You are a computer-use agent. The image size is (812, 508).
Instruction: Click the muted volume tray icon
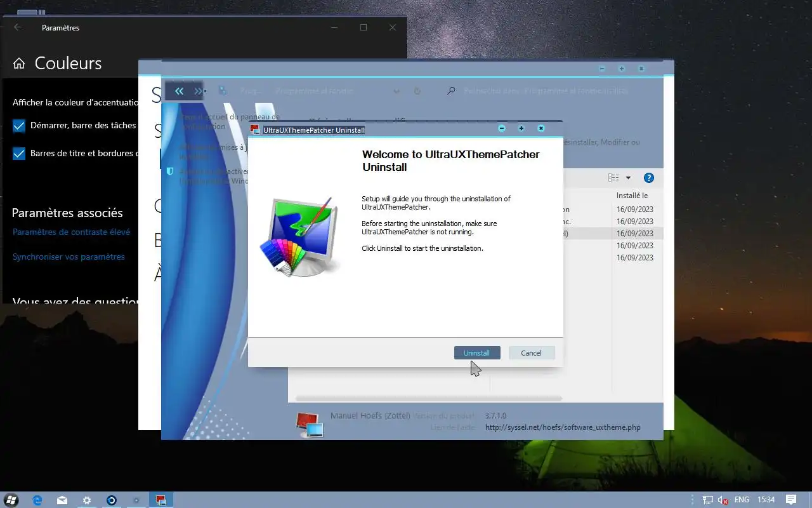[723, 500]
